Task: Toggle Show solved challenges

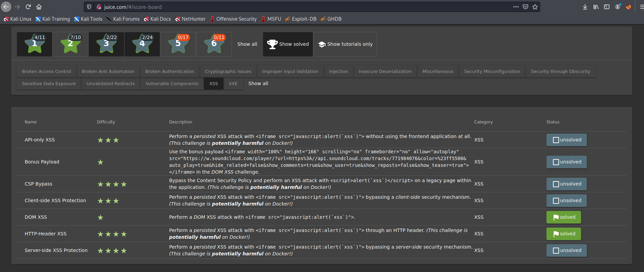Action: (288, 44)
